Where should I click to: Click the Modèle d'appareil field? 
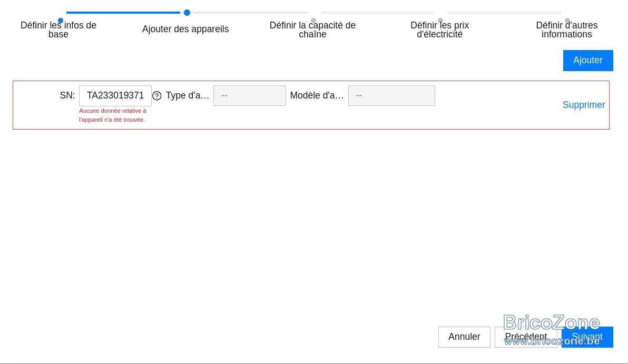[391, 96]
